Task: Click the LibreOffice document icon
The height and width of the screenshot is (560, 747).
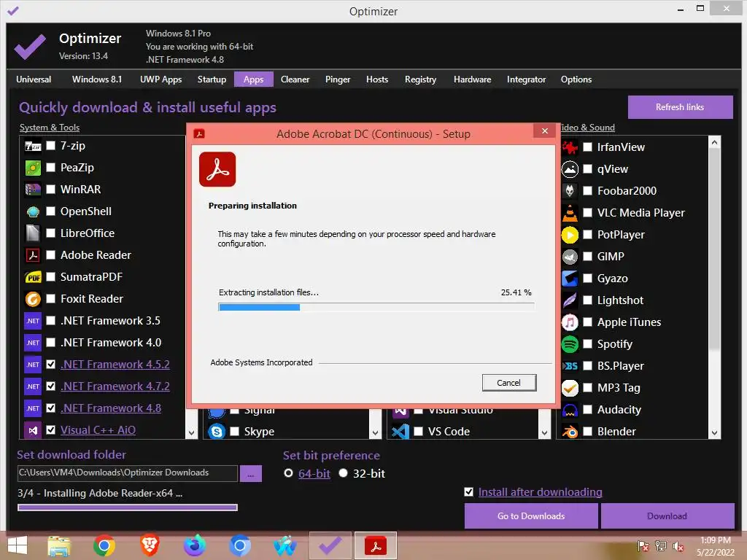Action: [x=33, y=233]
